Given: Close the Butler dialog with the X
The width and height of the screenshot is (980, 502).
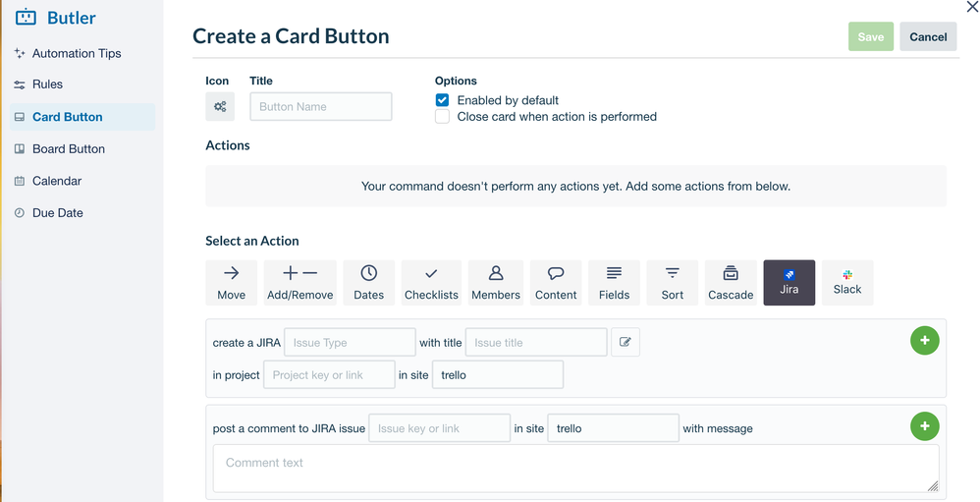Looking at the screenshot, I should [x=972, y=5].
